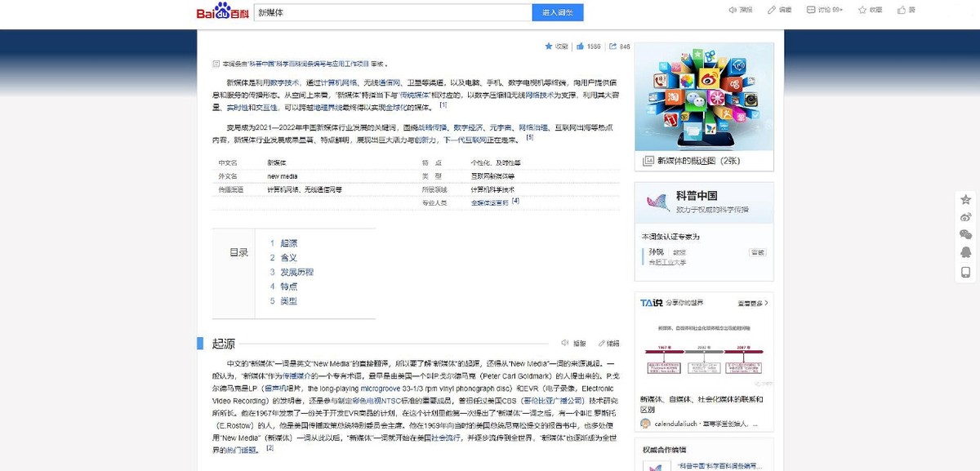Open mobile view icon in the floating sidebar

click(x=965, y=271)
